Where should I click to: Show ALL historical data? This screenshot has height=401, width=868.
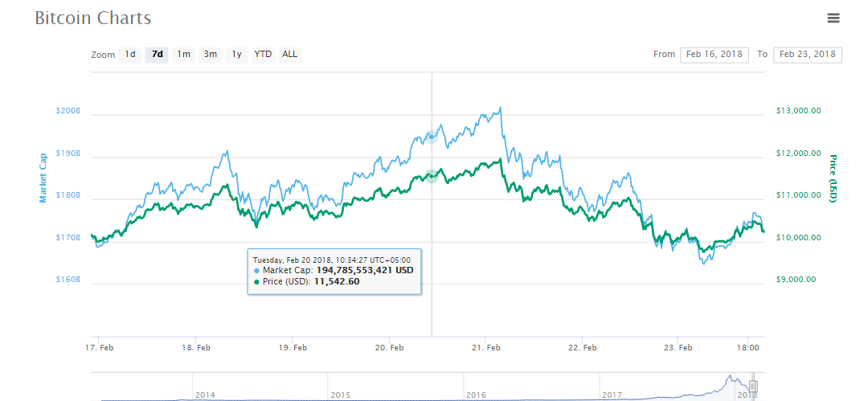(x=289, y=55)
